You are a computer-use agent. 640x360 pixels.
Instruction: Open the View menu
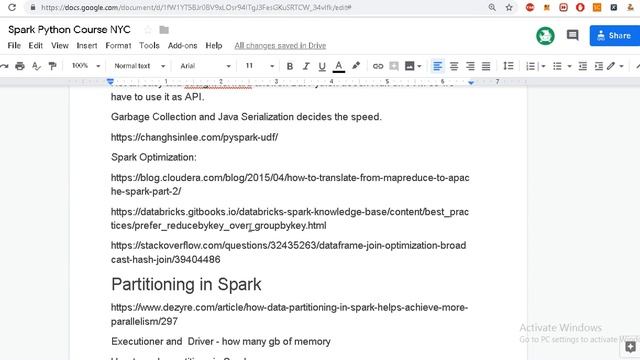pos(60,46)
